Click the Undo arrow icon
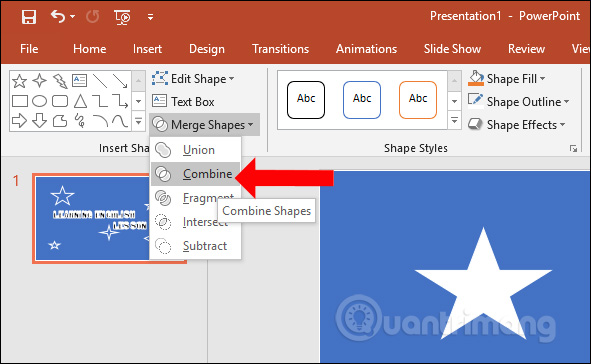The width and height of the screenshot is (591, 364). pyautogui.click(x=58, y=17)
